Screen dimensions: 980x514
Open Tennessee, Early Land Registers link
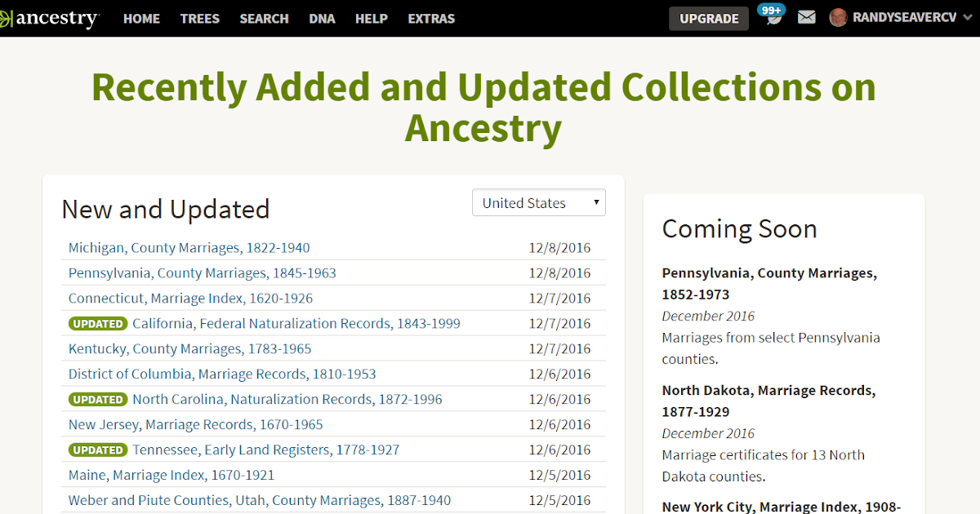pyautogui.click(x=266, y=450)
